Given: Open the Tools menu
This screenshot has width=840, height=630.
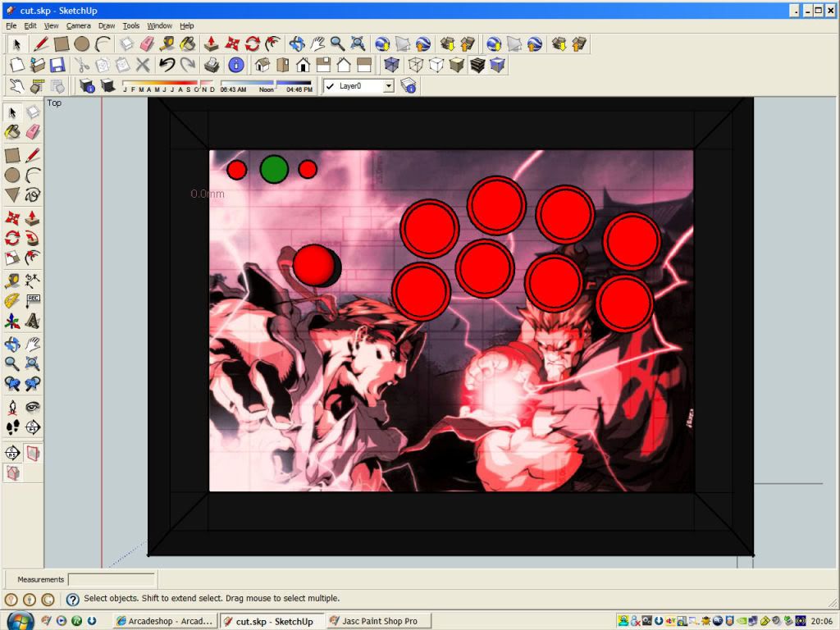Looking at the screenshot, I should point(130,25).
